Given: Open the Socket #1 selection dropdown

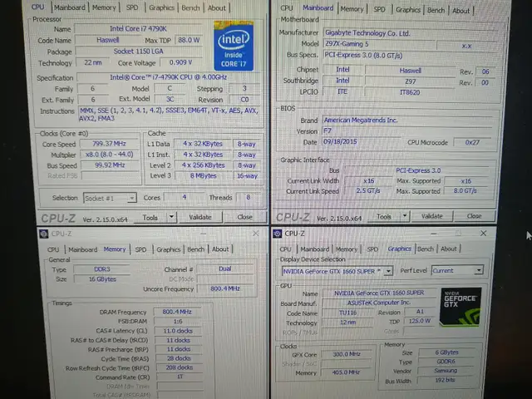Looking at the screenshot, I should pyautogui.click(x=110, y=198).
